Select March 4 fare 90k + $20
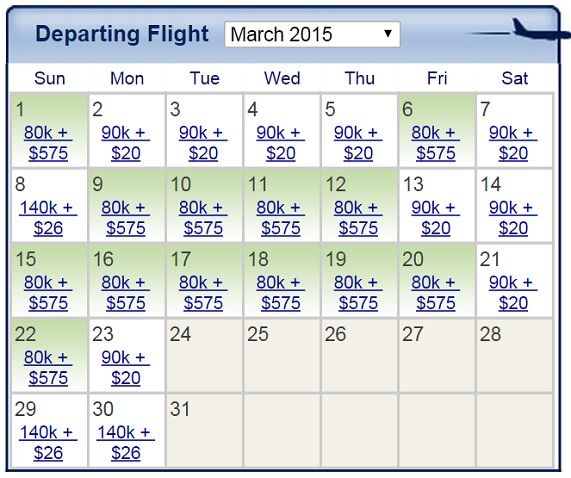This screenshot has height=478, width=571. pos(280,143)
